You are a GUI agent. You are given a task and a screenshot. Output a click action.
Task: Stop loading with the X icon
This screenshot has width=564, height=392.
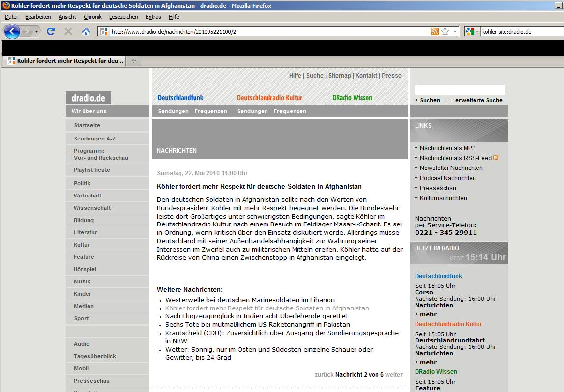pyautogui.click(x=68, y=31)
